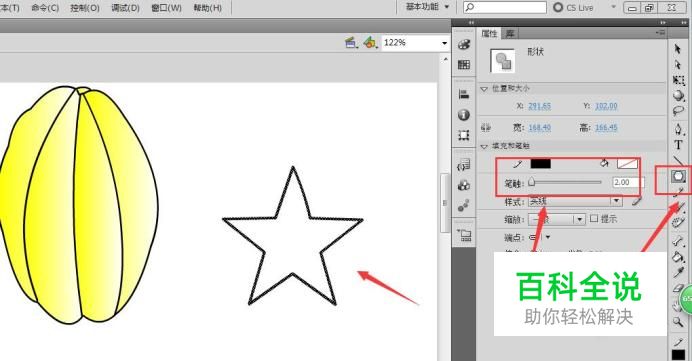
Task: Switch to the 库 library tab
Action: click(x=510, y=34)
